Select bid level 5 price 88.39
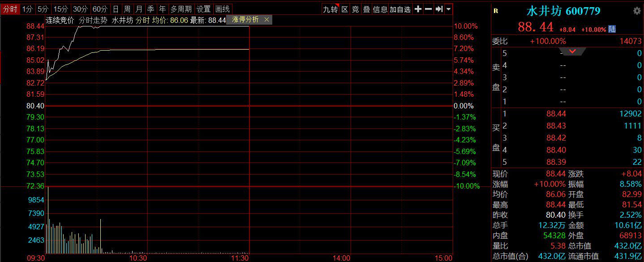Image resolution: width=644 pixels, height=262 pixels. pos(556,162)
